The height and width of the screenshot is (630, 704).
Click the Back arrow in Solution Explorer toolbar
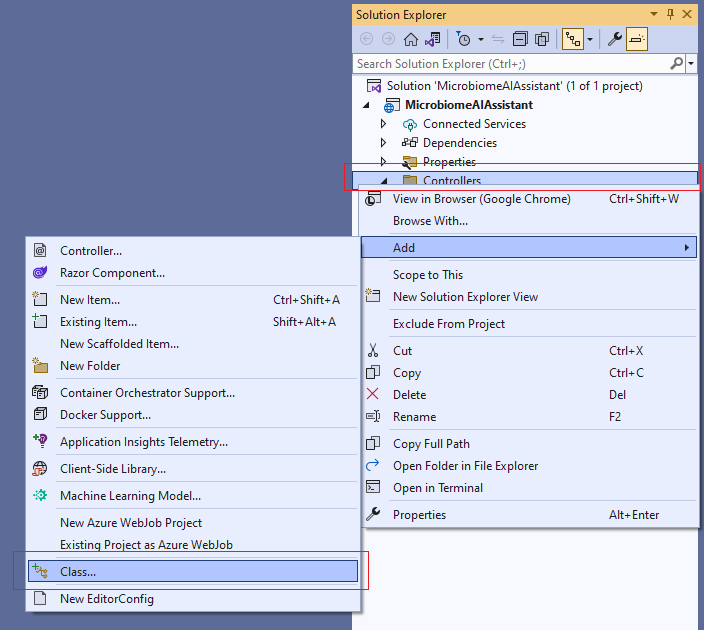tap(366, 40)
